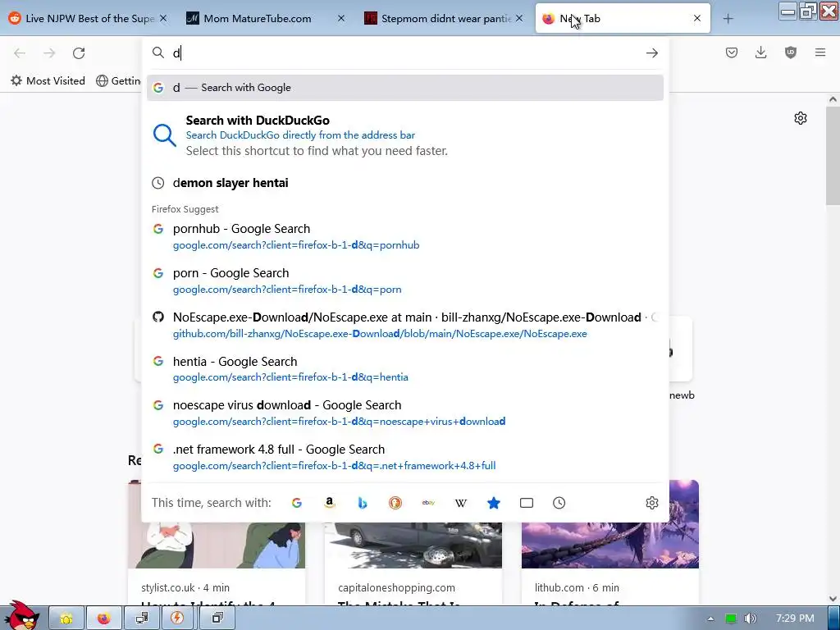
Task: Search this time with Bing
Action: (x=363, y=503)
